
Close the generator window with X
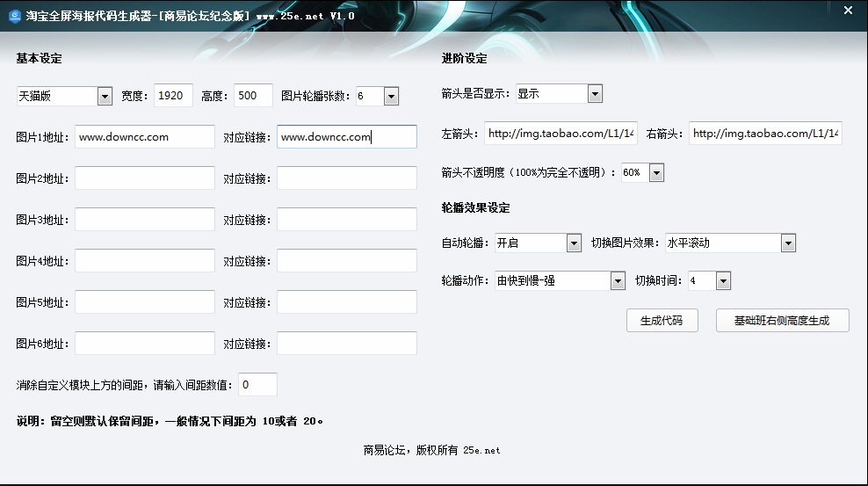[x=848, y=11]
